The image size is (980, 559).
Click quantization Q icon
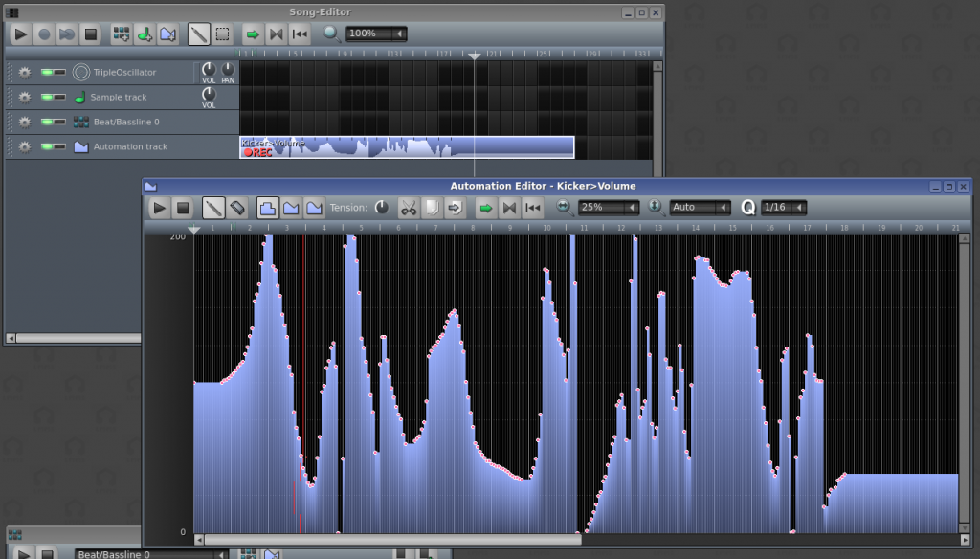(747, 208)
